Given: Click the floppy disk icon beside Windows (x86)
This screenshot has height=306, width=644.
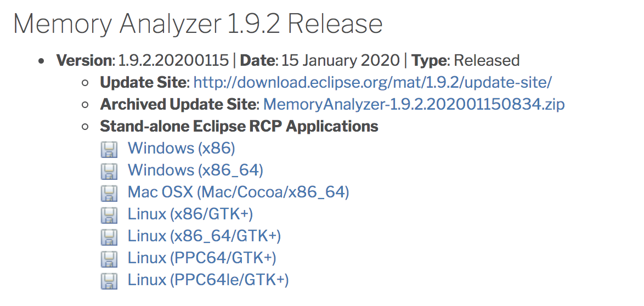Looking at the screenshot, I should (x=109, y=150).
